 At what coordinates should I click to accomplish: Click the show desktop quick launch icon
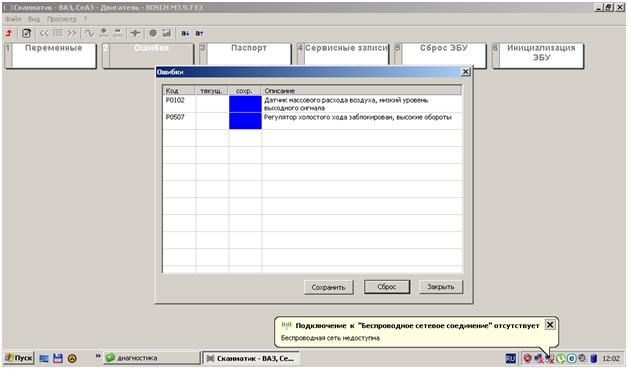[44, 359]
